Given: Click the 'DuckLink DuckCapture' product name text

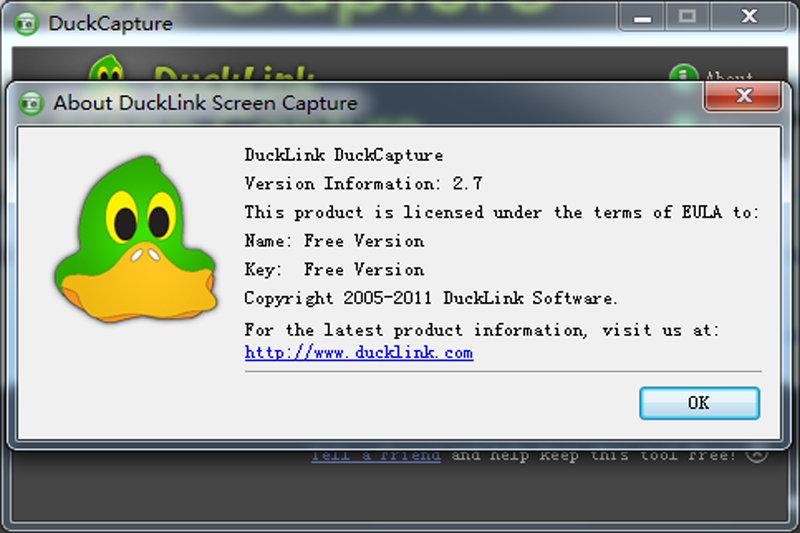Looking at the screenshot, I should [x=344, y=155].
